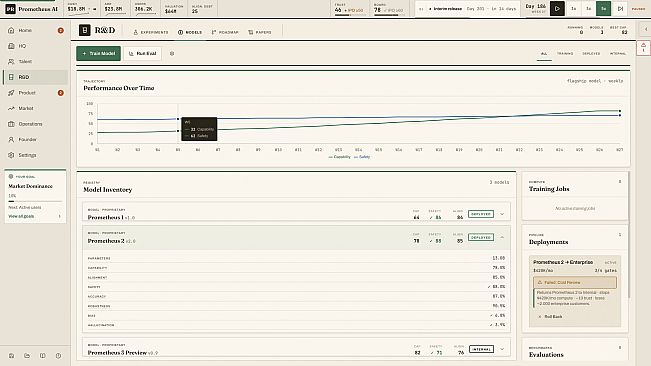Click the play button in the time controls
Viewport: 651px width, 366px height.
(x=557, y=9)
